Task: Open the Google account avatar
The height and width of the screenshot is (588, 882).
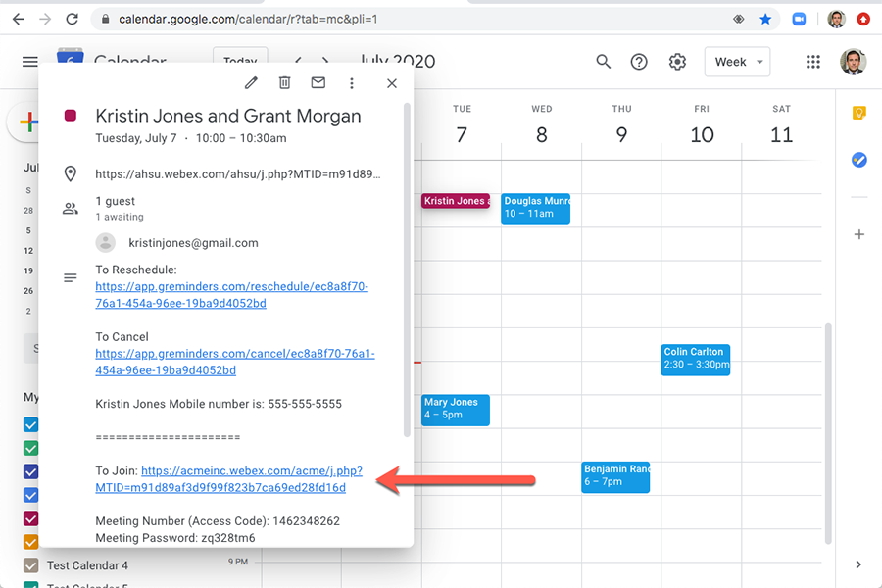Action: coord(853,62)
